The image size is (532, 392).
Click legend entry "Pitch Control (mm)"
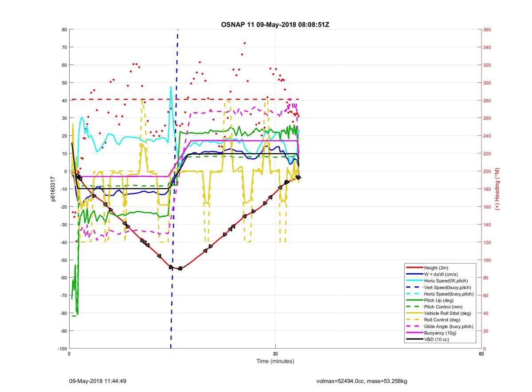coord(443,307)
